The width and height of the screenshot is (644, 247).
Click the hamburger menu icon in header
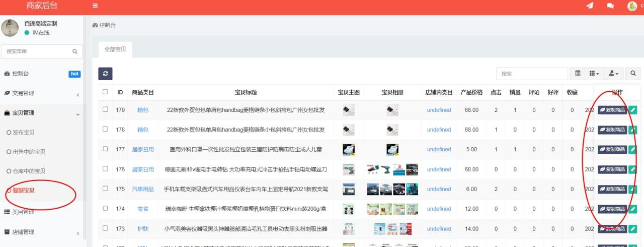[x=95, y=6]
